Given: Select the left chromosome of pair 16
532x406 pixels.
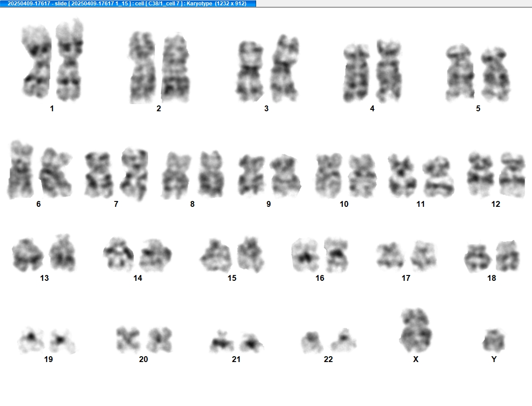Looking at the screenshot, I should tap(306, 255).
